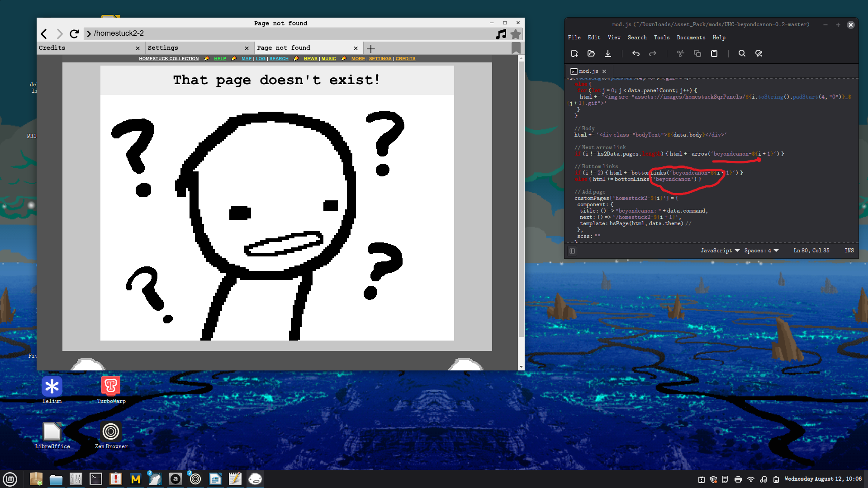Open the Search menu in the text editor
This screenshot has width=868, height=488.
(637, 38)
